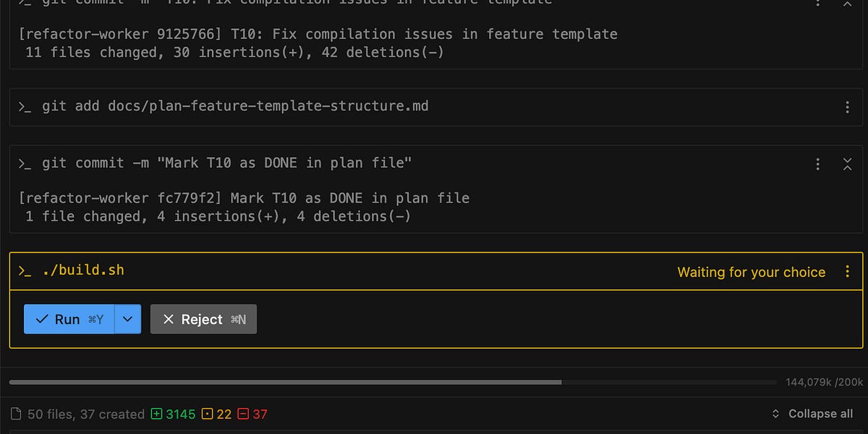Reject the ./build.sh command
This screenshot has height=434, width=868.
(203, 319)
